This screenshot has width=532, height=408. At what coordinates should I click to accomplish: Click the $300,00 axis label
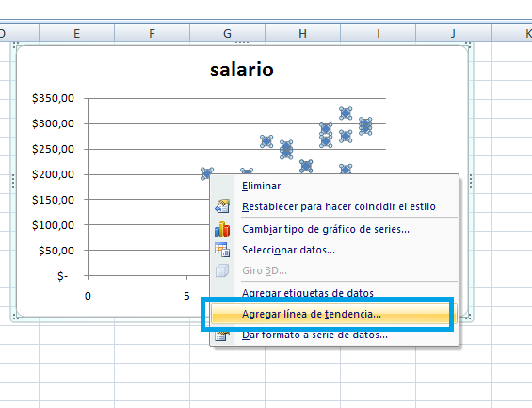click(x=53, y=123)
